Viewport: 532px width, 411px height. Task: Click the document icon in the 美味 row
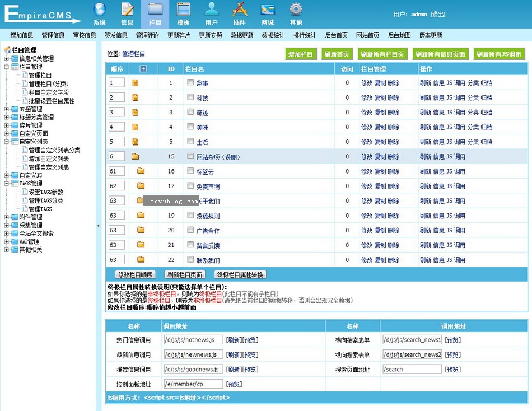[136, 127]
